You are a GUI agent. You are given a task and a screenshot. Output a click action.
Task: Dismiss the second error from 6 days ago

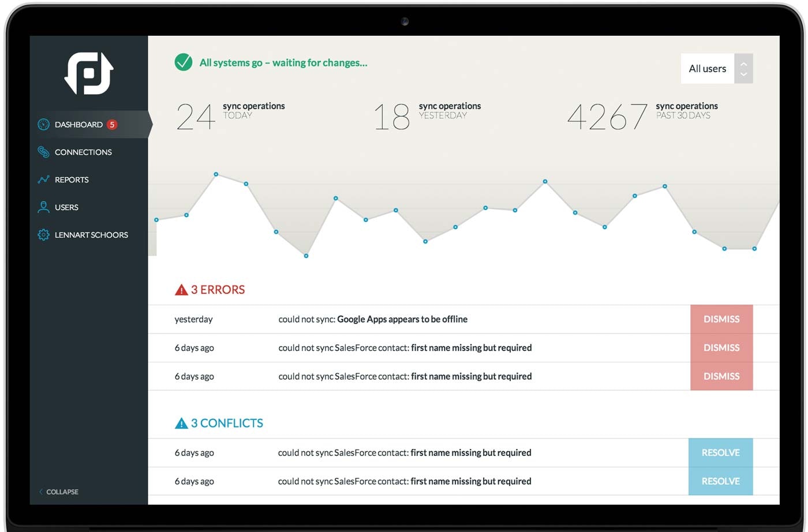point(721,347)
